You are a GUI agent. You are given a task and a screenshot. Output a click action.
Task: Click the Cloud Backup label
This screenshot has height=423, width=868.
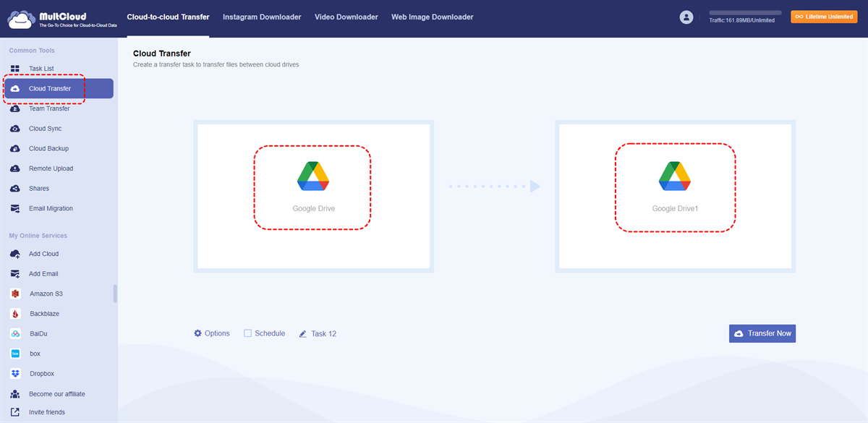pos(48,148)
